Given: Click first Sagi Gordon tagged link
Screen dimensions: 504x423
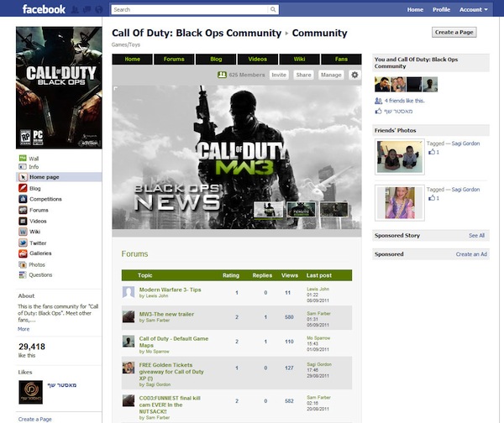Looking at the screenshot, I should point(465,144).
